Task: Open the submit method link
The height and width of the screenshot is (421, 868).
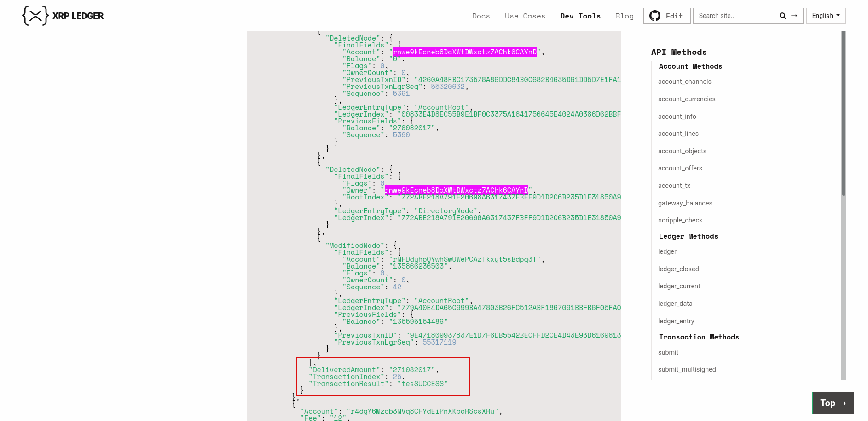Action: tap(668, 352)
